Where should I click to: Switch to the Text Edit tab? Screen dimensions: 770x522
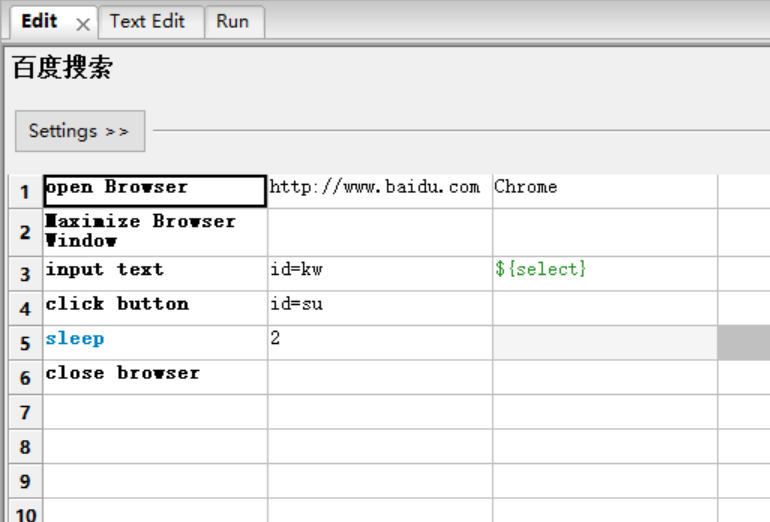(151, 22)
